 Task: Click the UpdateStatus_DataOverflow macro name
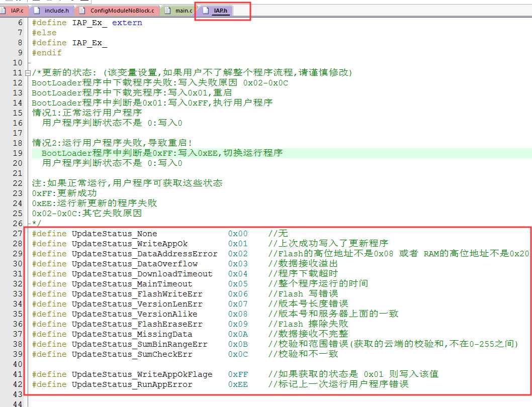coord(135,263)
